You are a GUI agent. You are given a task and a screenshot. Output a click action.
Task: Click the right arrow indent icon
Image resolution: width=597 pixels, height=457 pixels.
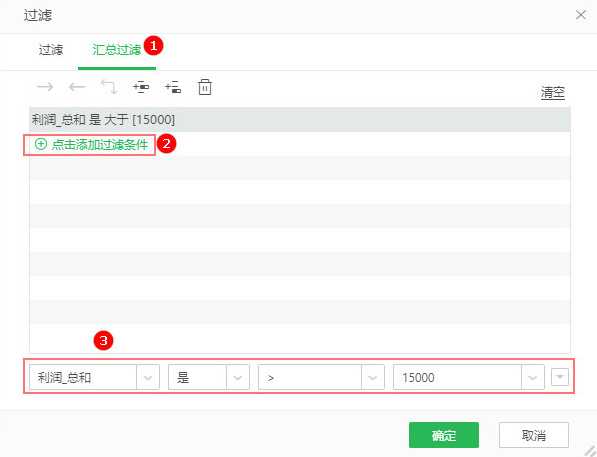45,87
